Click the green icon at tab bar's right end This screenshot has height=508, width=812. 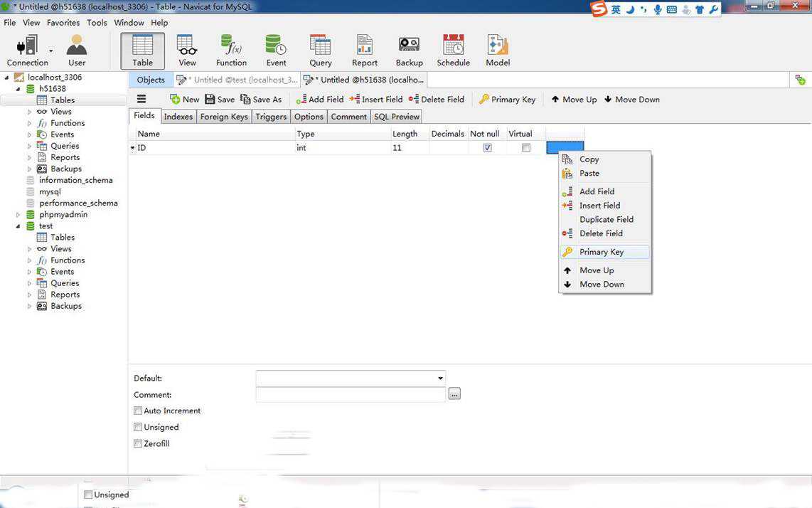[x=800, y=80]
